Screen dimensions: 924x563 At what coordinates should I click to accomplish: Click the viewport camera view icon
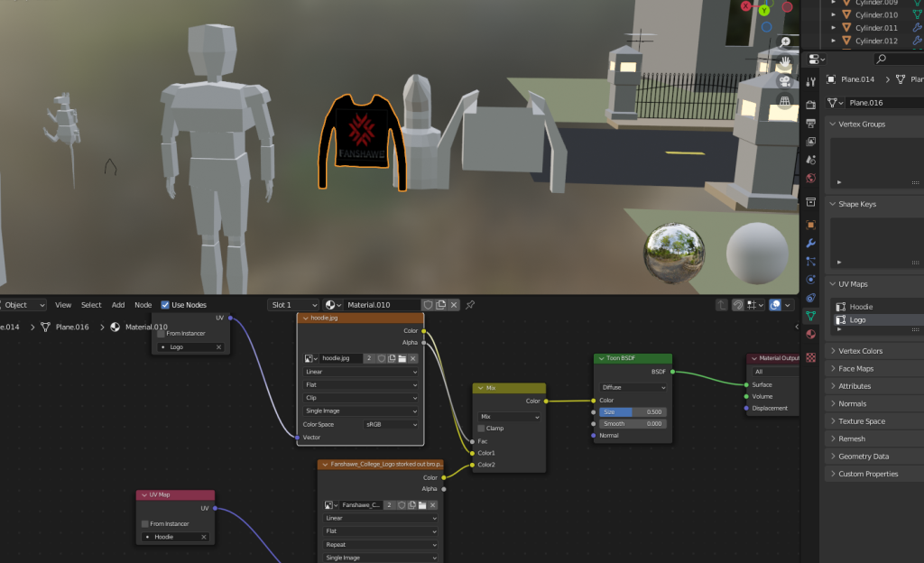pos(785,81)
